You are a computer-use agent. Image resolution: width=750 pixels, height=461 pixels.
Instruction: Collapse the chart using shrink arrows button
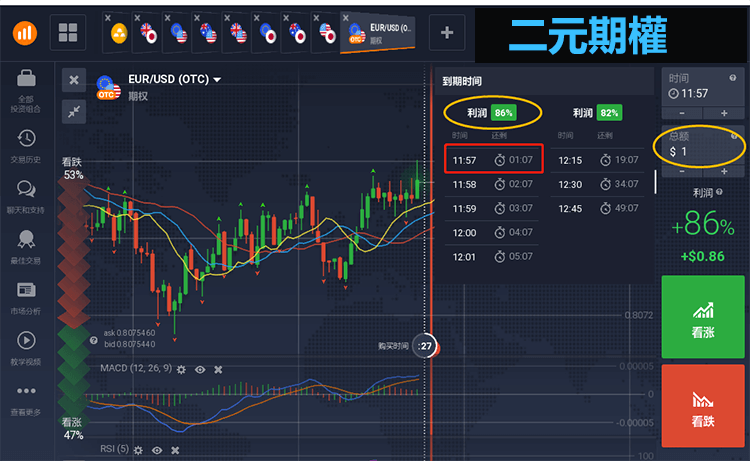[x=74, y=112]
